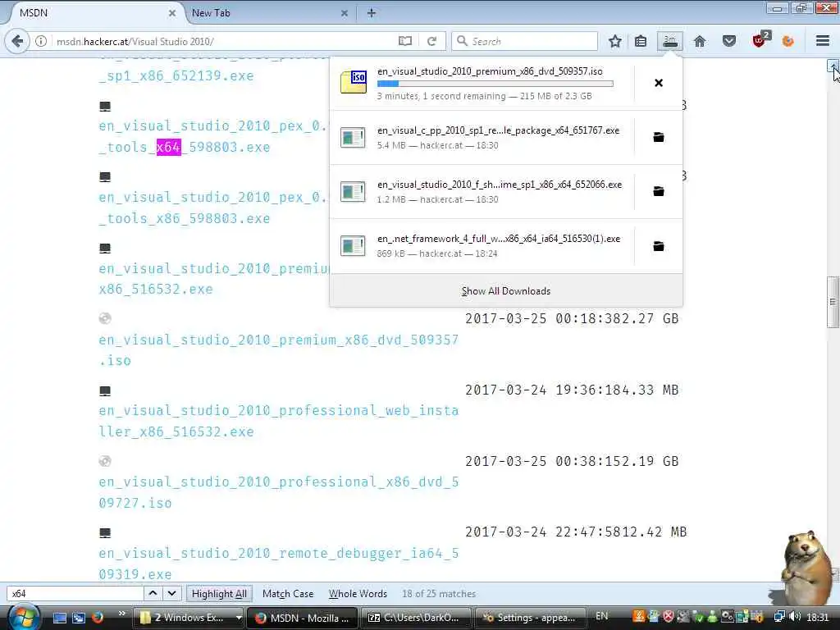The width and height of the screenshot is (840, 630).
Task: Click the page vertical scrollbar thumb
Action: (833, 302)
